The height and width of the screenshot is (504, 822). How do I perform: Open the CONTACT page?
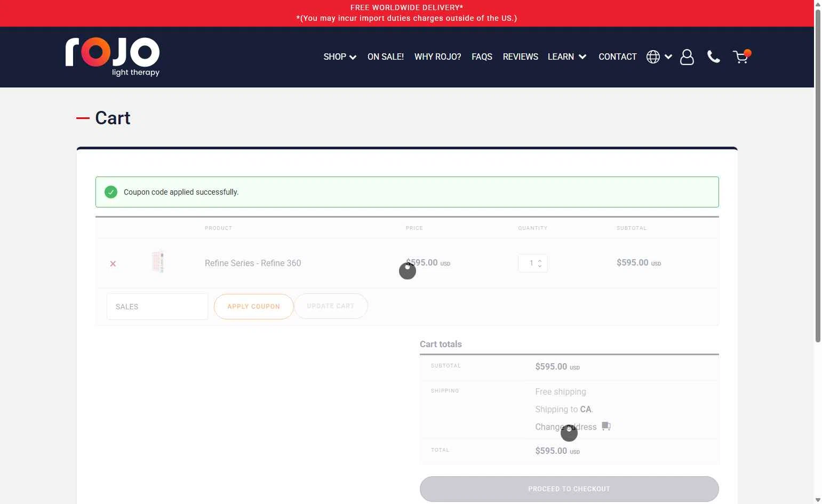pos(618,57)
